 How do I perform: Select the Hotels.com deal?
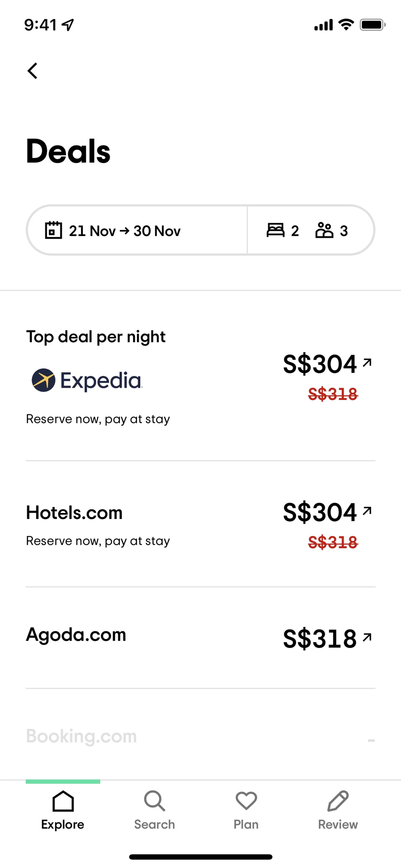pyautogui.click(x=74, y=513)
